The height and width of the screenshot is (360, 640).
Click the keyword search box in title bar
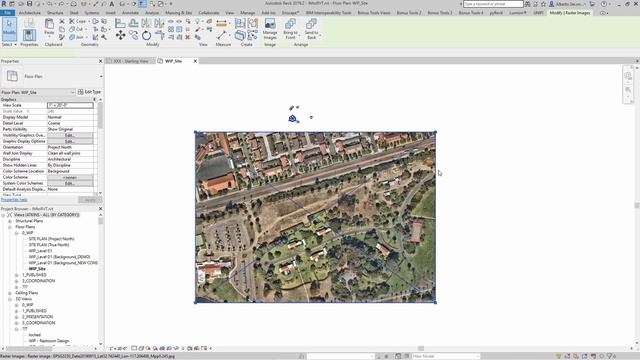click(x=493, y=4)
